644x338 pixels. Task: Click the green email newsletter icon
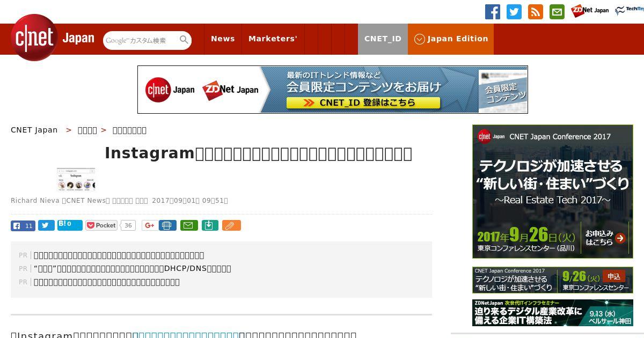557,12
